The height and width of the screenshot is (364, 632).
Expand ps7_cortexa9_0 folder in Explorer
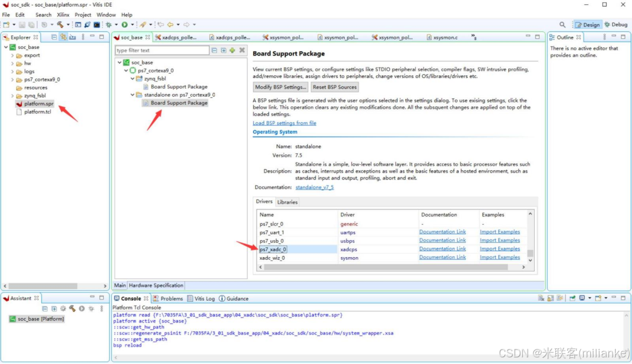pos(13,80)
